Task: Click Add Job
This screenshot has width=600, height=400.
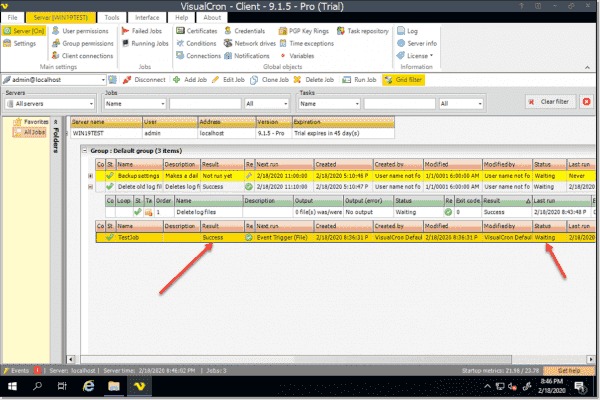Action: (190, 80)
